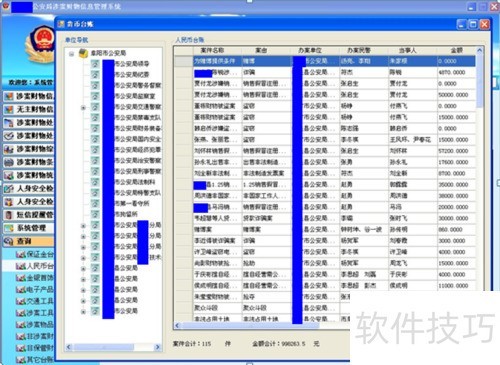Select the 市第一看守所 tree item
This screenshot has height=365, width=500.
click(132, 203)
